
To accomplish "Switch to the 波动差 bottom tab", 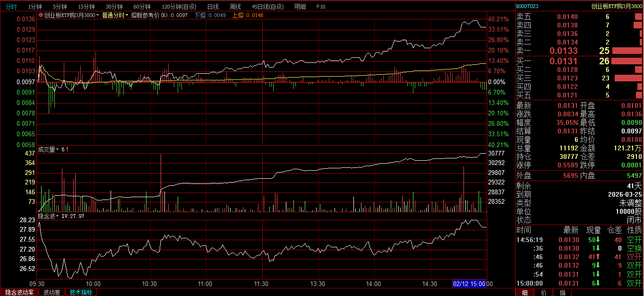I will tap(52, 292).
